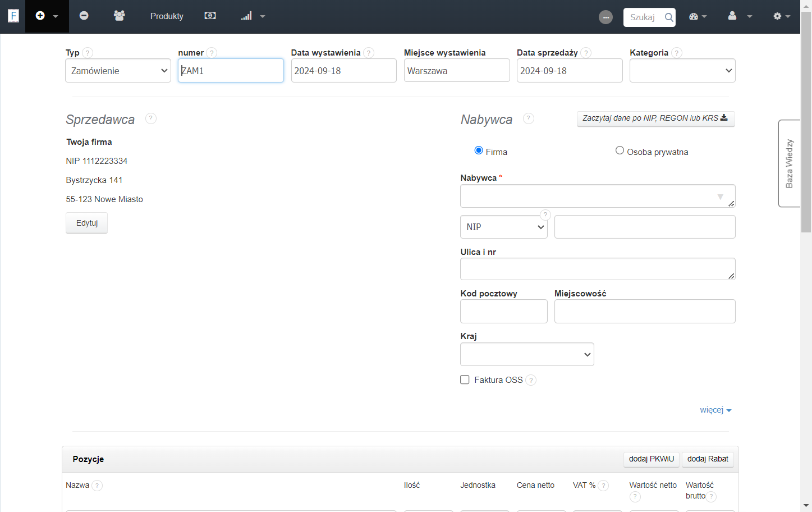
Task: Click help icon next to Typ
Action: (88, 53)
